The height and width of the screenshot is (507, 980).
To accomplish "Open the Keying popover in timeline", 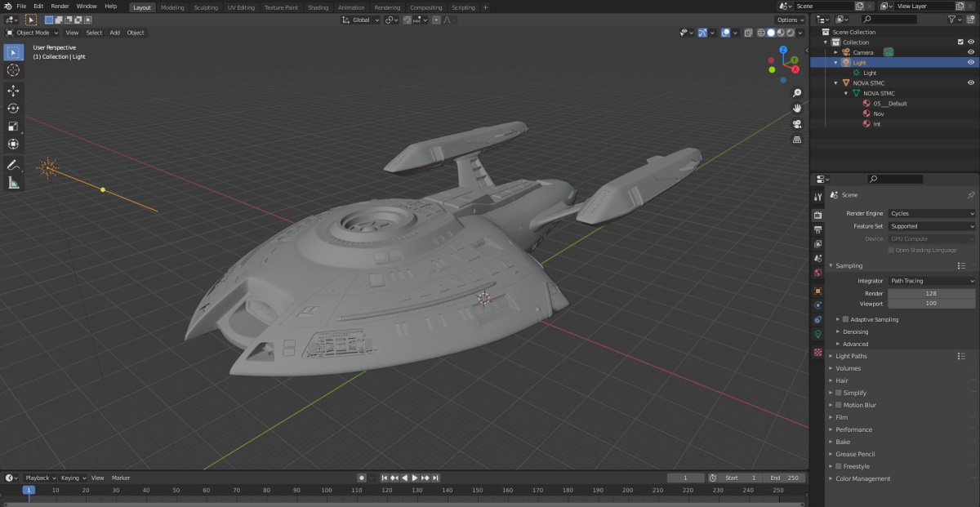I will (72, 478).
